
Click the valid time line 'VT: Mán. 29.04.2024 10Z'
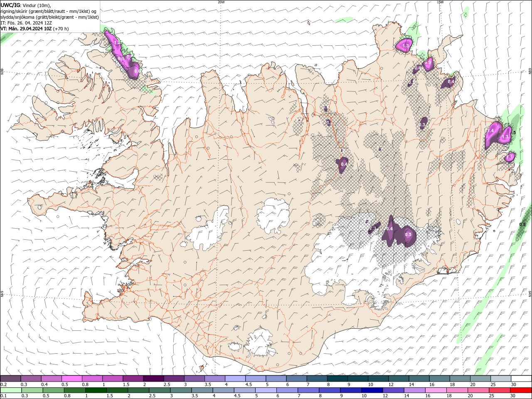26,29
